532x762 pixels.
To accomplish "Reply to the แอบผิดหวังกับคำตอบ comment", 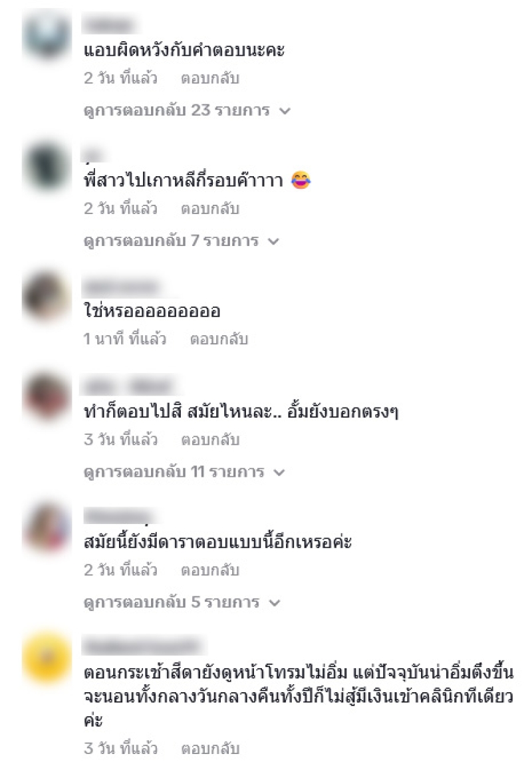I will click(210, 78).
